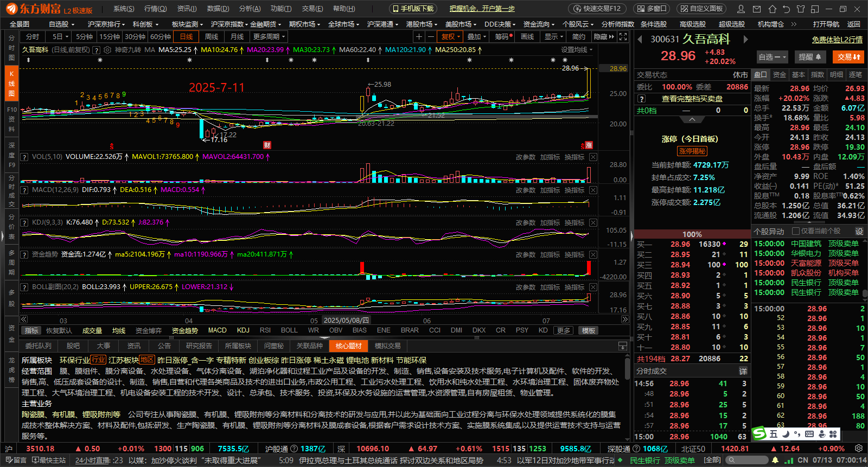This screenshot has width=868, height=467.
Task: Click the help icon beside 查看完整档买卖盘
Action: pos(642,99)
